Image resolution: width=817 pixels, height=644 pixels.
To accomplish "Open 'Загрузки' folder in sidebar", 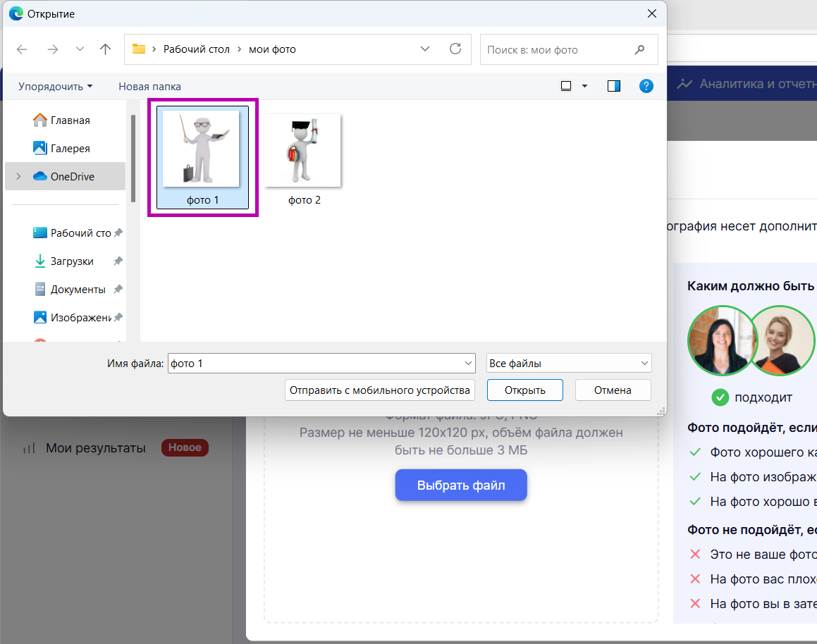I will [x=64, y=261].
